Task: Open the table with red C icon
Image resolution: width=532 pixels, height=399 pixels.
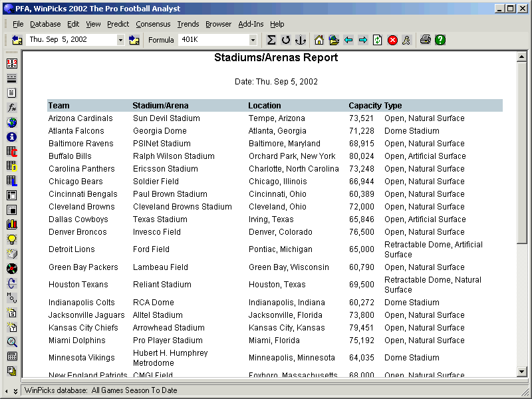Action: click(12, 152)
